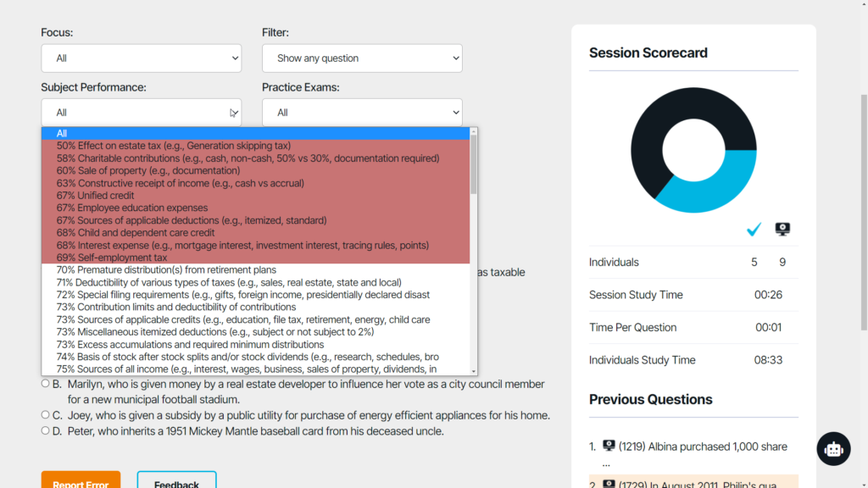Open the Focus dropdown
Screen dimensions: 868x488
141,58
